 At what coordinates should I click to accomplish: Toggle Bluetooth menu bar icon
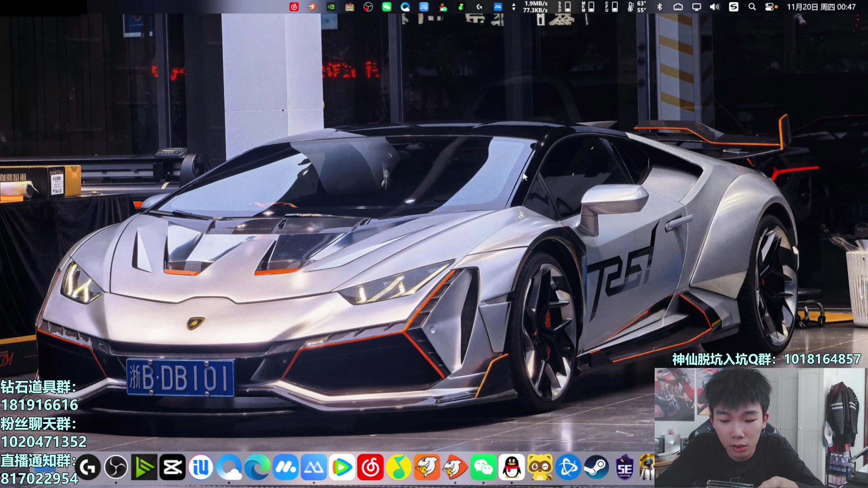point(660,7)
